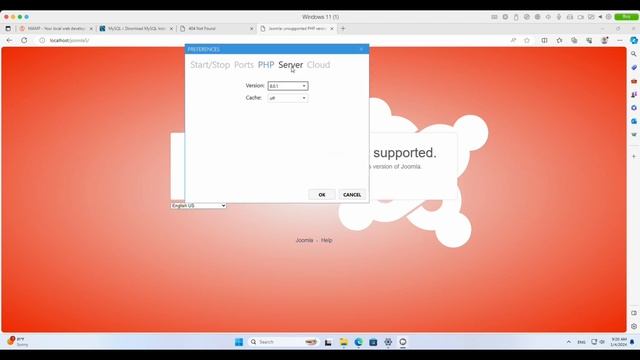
Task: Close the 404 Not Found tab
Action: (x=251, y=29)
